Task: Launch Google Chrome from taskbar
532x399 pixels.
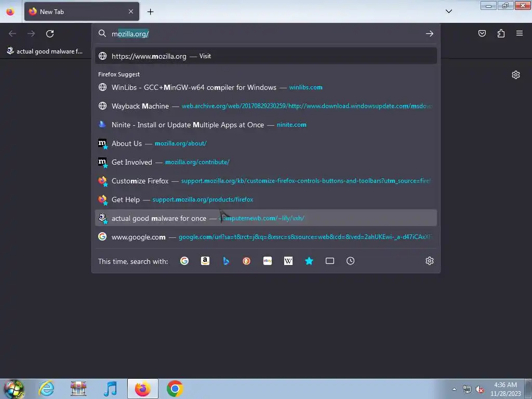Action: click(x=175, y=389)
